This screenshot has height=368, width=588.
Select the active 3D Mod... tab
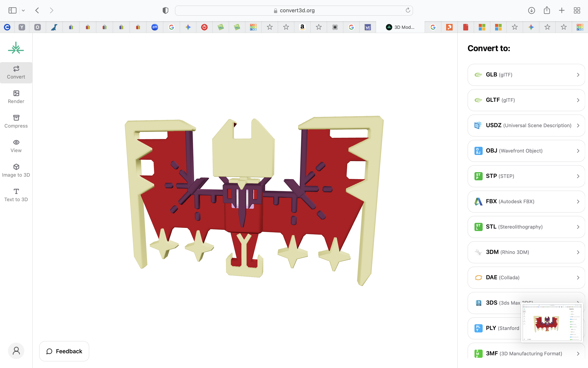click(x=400, y=27)
